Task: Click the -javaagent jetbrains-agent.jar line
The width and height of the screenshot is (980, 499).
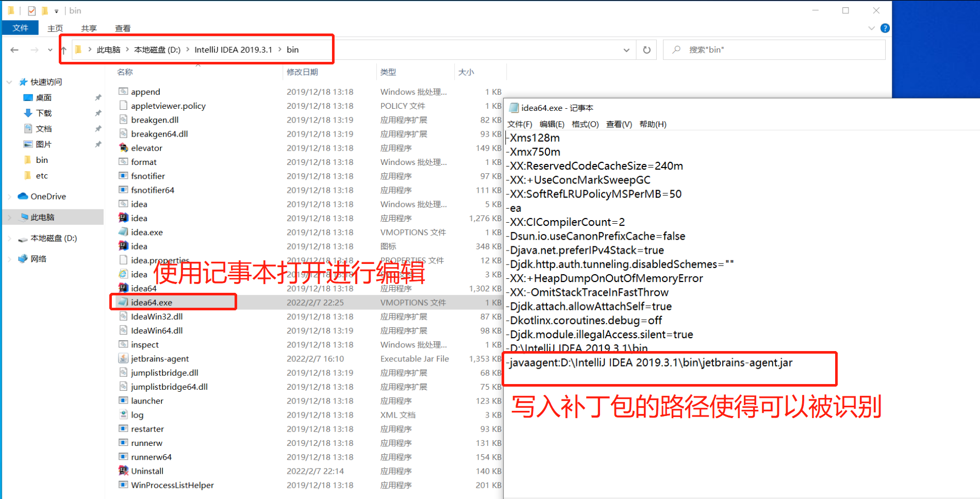Action: pyautogui.click(x=650, y=363)
